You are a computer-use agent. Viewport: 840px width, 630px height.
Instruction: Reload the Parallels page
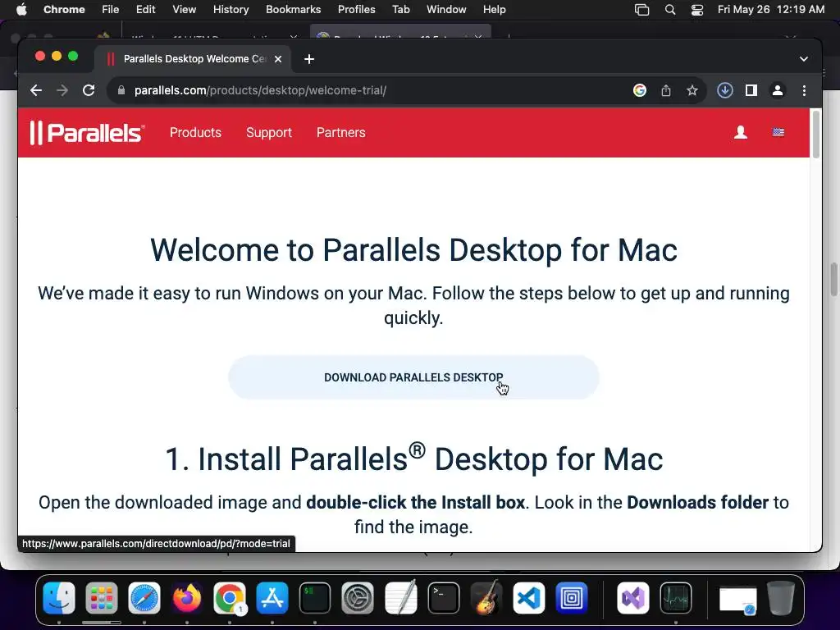click(x=89, y=90)
